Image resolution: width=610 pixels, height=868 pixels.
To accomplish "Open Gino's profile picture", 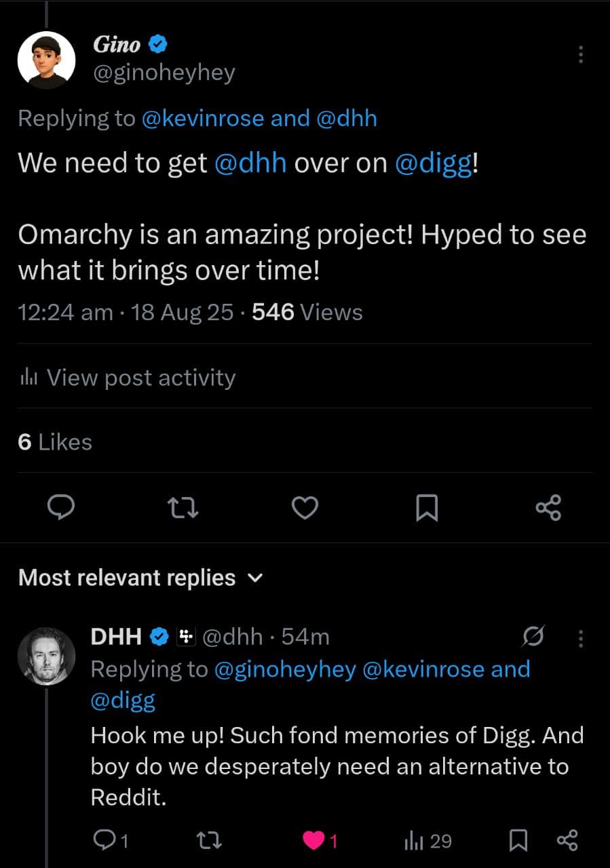I will click(x=45, y=60).
